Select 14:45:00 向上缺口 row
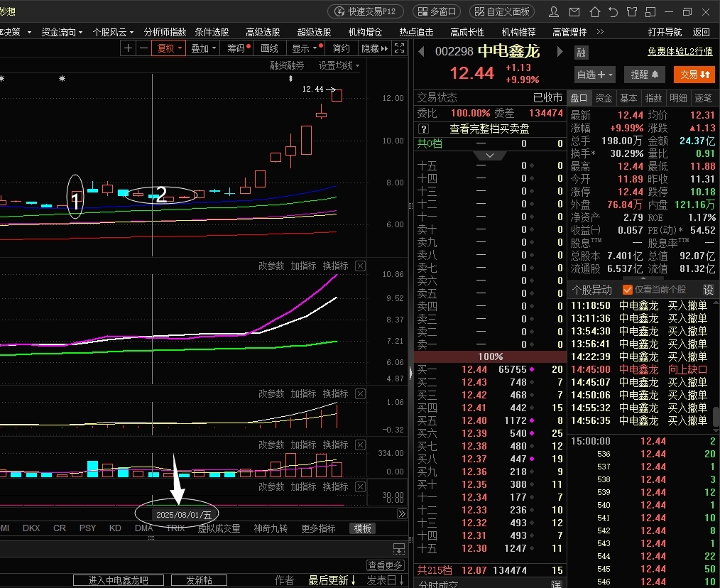 tap(639, 369)
